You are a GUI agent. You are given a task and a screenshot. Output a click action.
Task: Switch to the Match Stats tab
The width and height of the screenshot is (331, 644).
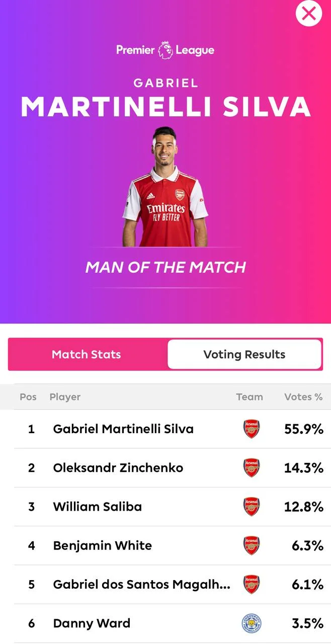87,354
